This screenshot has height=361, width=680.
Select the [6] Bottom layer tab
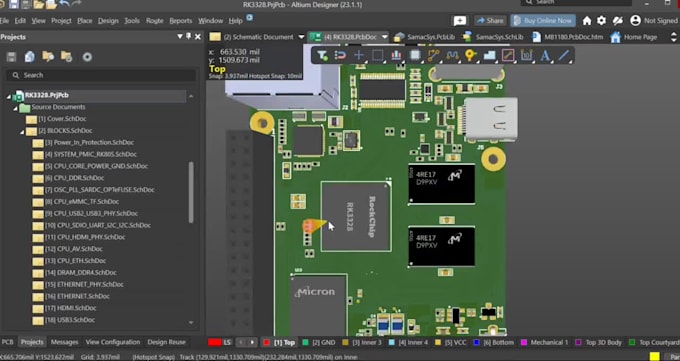coord(494,342)
